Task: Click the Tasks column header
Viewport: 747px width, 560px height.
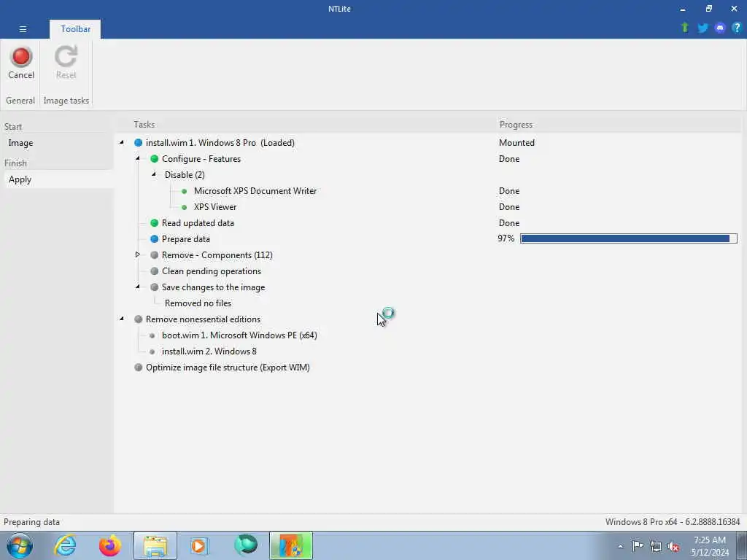Action: coord(144,125)
